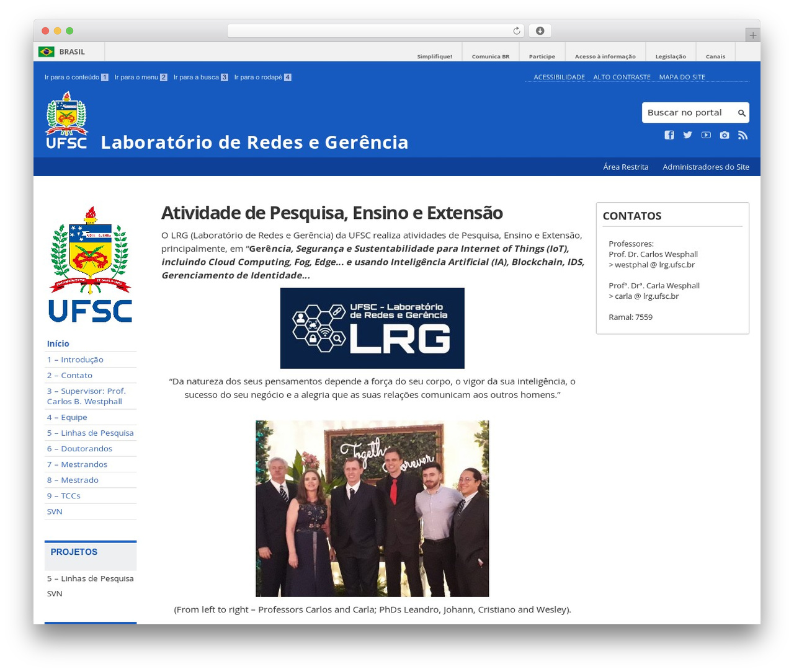
Task: Open MAPA DO SITE link
Action: pos(682,77)
